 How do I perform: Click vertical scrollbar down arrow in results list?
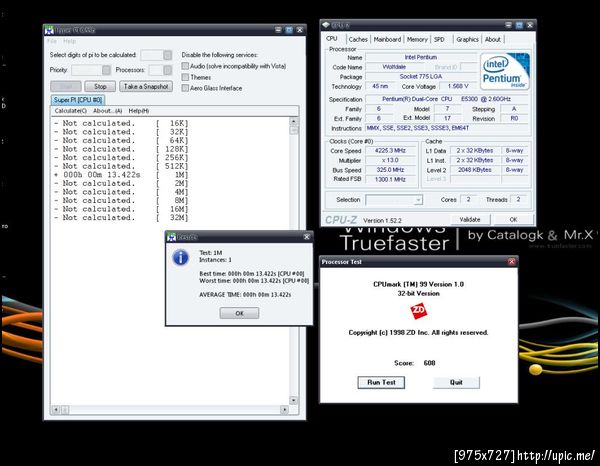(x=293, y=400)
